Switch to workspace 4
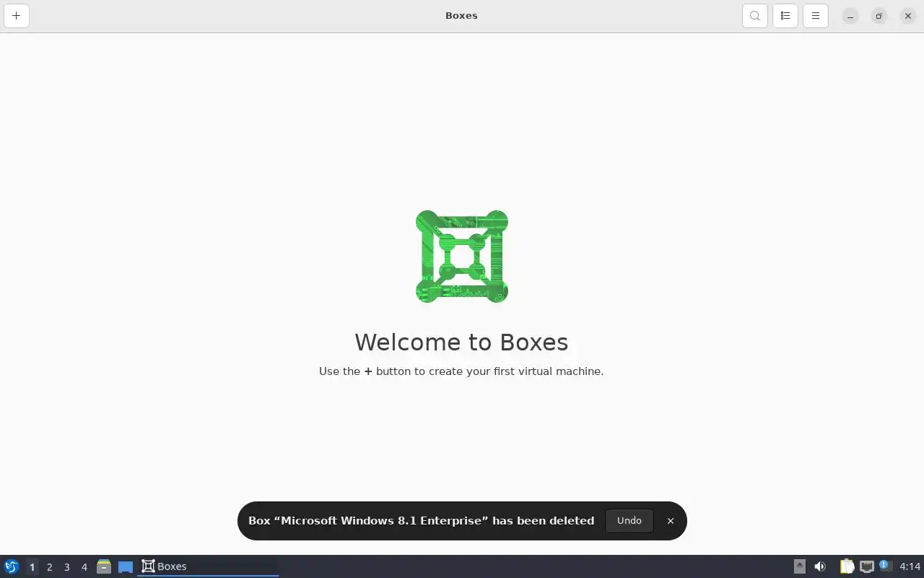Screen dimensions: 924x578 [84, 567]
